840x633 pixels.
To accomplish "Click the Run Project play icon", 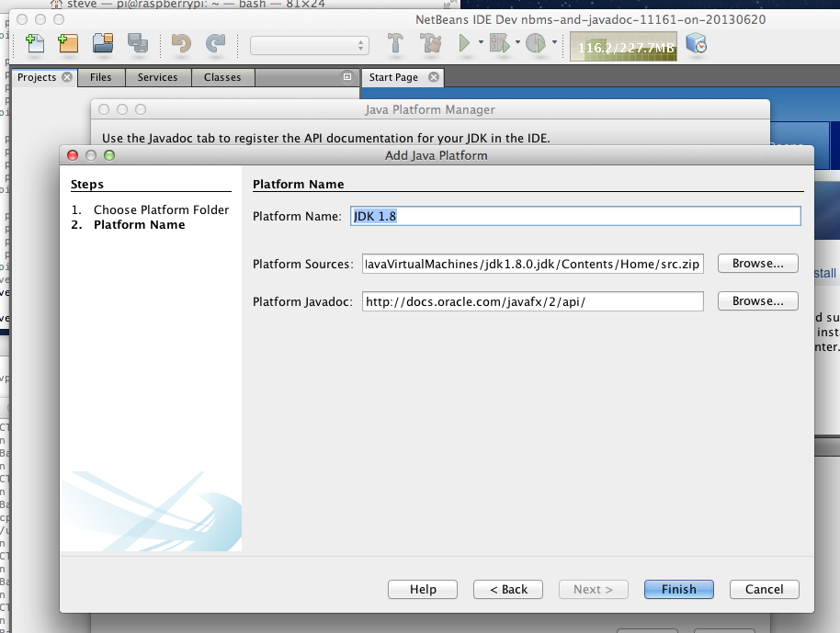I will pyautogui.click(x=465, y=43).
